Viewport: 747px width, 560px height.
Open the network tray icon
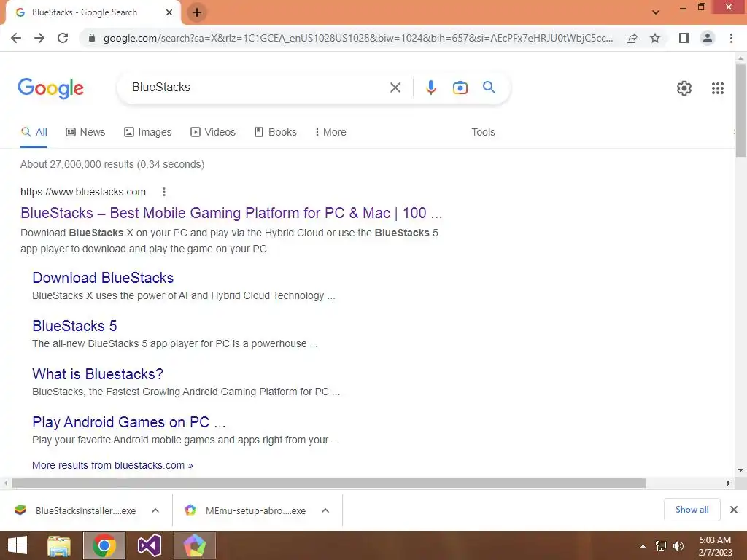661,546
